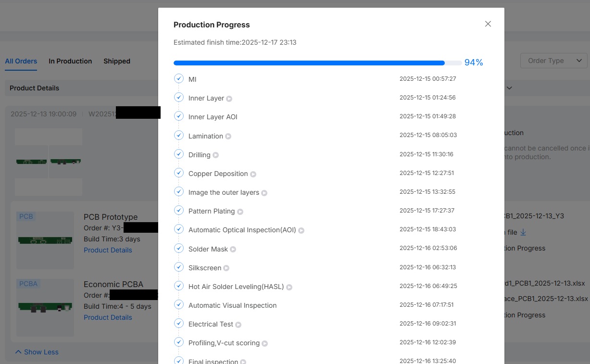The width and height of the screenshot is (590, 364).
Task: Click the Copper Deposition step label
Action: tap(218, 174)
